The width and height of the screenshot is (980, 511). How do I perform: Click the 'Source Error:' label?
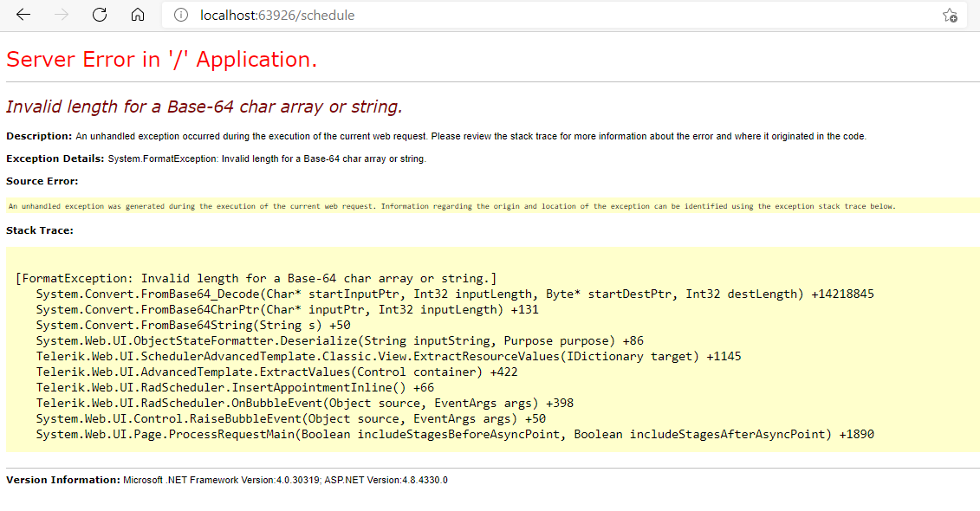42,181
